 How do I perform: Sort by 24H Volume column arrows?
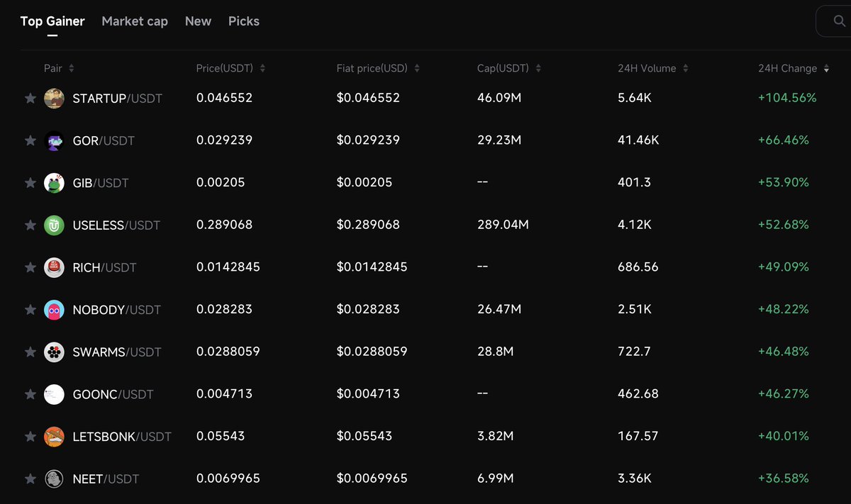pos(686,69)
